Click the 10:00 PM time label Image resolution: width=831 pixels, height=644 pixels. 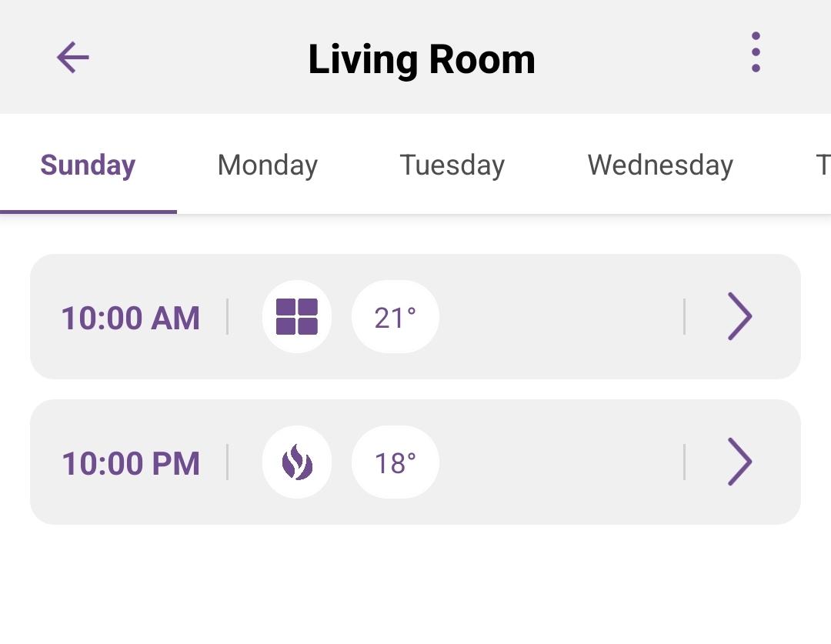(130, 463)
